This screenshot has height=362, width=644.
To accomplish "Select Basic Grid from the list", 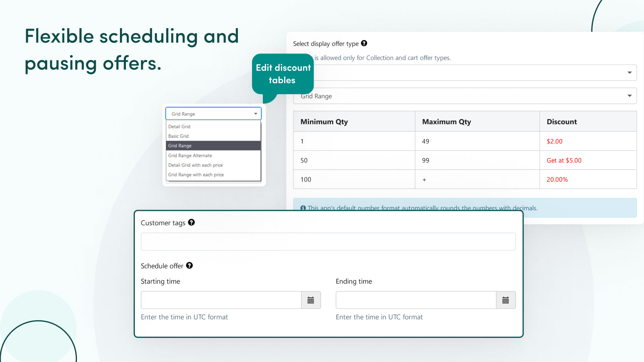I will [x=178, y=136].
